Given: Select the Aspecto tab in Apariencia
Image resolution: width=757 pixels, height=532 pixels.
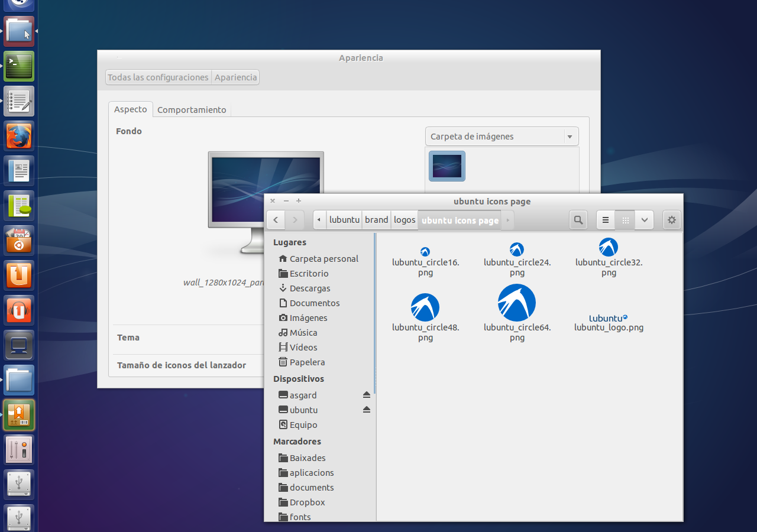Looking at the screenshot, I should 131,109.
